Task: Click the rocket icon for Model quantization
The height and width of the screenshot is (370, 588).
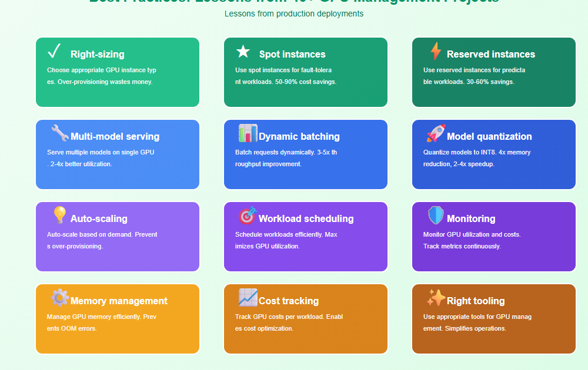Action: click(436, 133)
